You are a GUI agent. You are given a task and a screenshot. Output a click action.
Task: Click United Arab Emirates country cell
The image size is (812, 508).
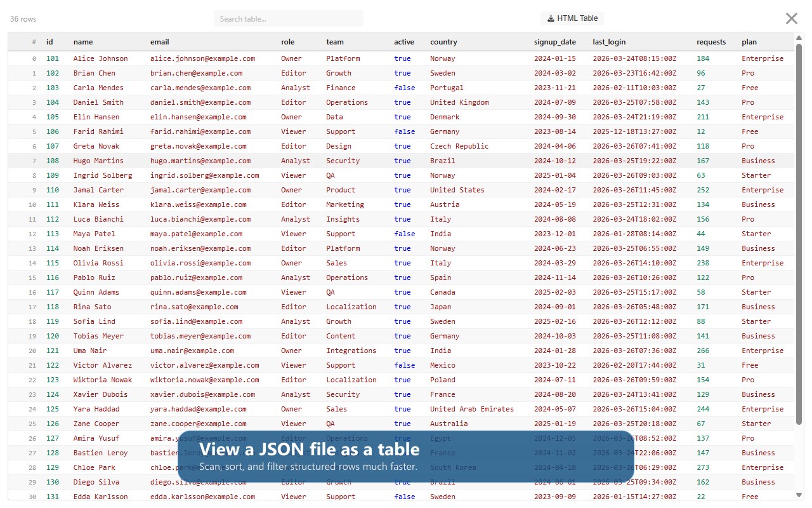(x=471, y=409)
